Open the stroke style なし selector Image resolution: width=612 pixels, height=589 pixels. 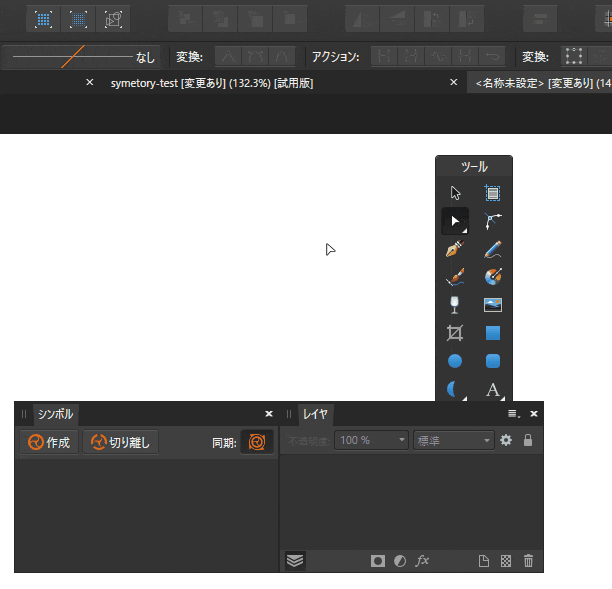tap(81, 57)
